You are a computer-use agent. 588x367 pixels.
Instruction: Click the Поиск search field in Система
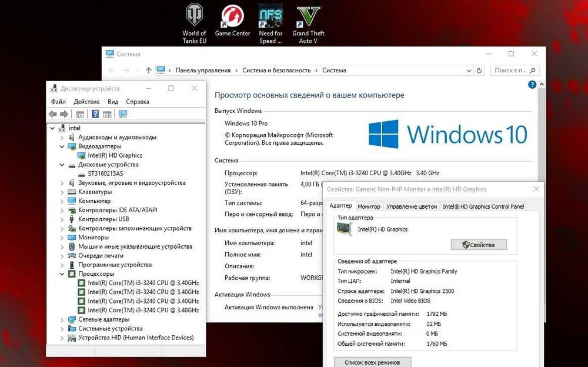pos(515,70)
